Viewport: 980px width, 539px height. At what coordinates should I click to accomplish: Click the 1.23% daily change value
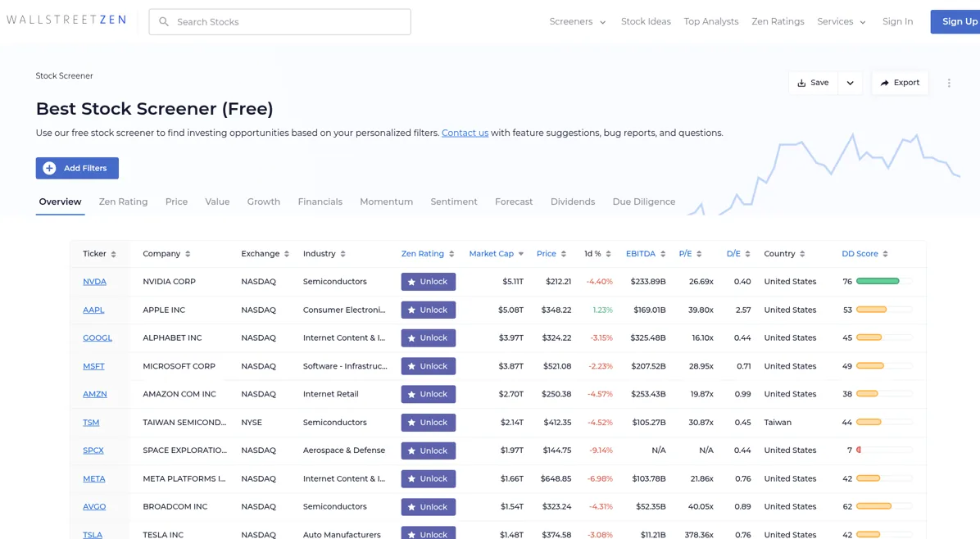[602, 310]
